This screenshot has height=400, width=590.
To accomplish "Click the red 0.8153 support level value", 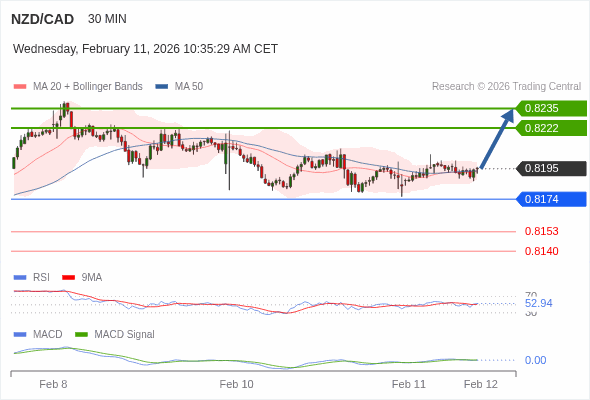I will [541, 231].
